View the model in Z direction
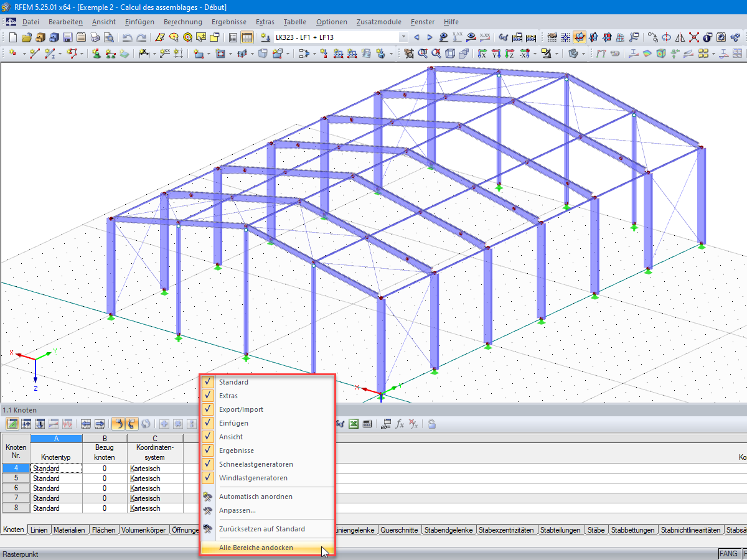747x560 pixels. point(510,54)
